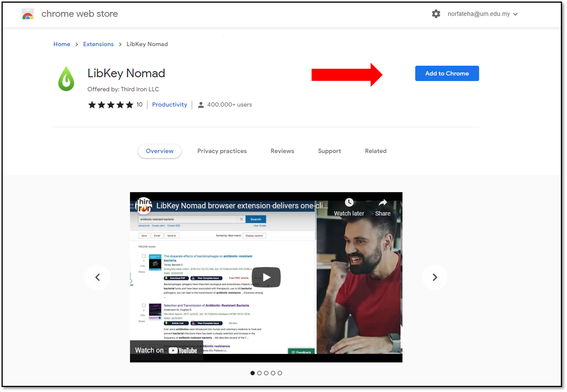Click the 400,000+ users text

click(x=230, y=105)
